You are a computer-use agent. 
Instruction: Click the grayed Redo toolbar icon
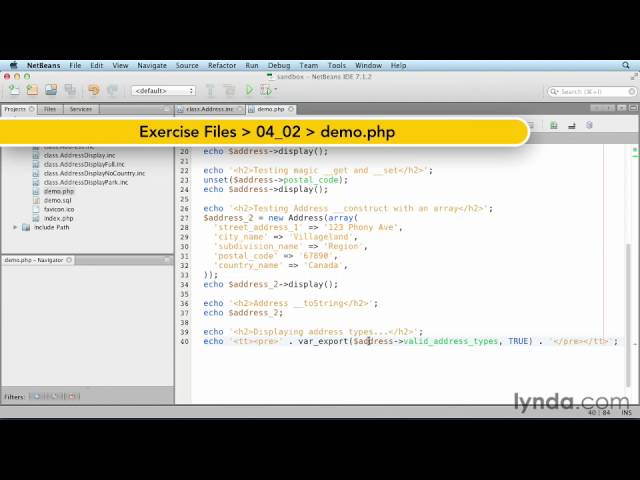[113, 90]
